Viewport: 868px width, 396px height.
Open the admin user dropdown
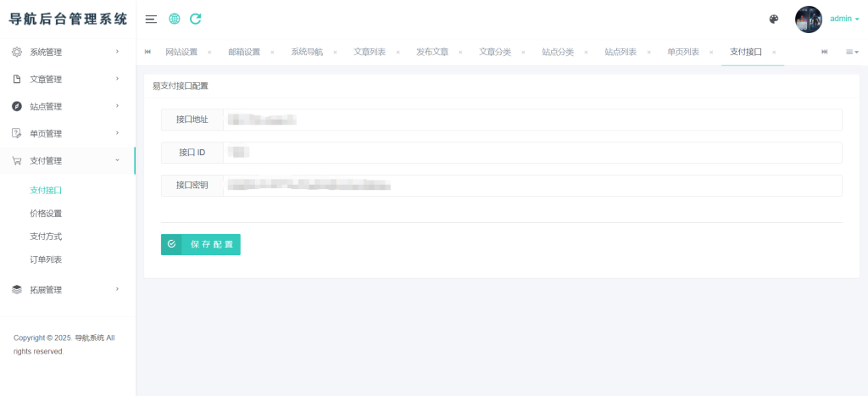pos(843,19)
